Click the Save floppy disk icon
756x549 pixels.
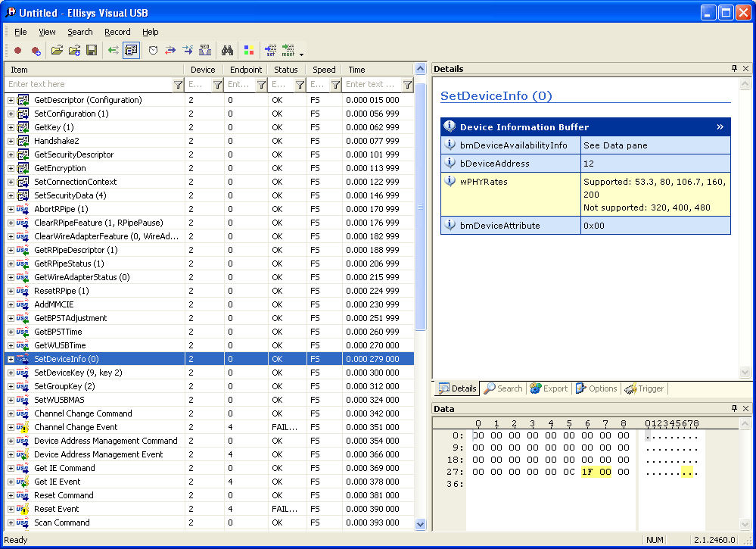pos(92,51)
